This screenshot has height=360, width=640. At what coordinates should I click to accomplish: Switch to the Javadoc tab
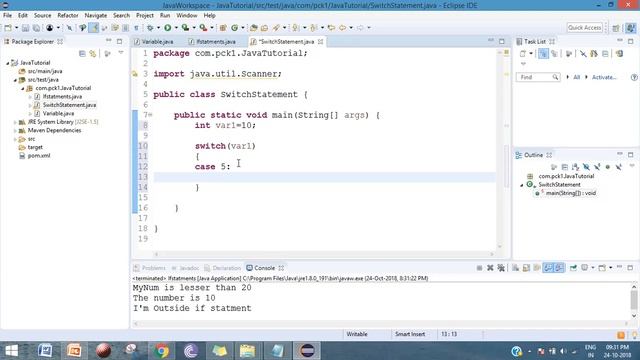tap(185, 268)
